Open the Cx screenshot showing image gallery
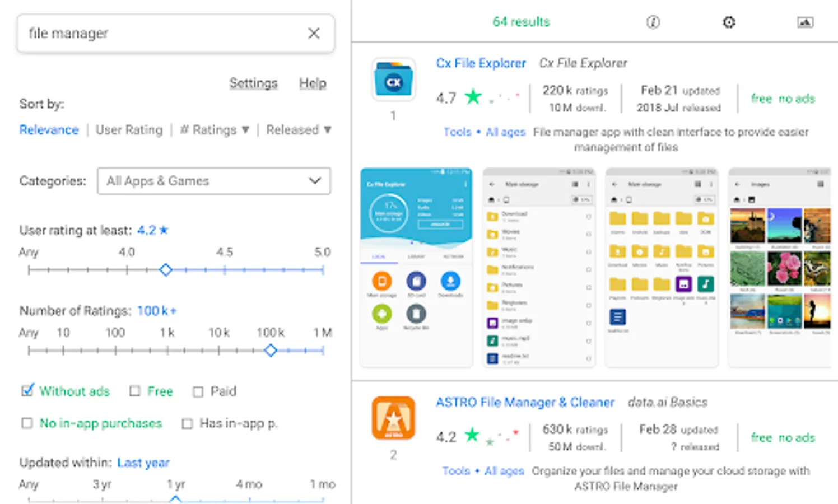Screen dimensions: 838x504 click(779, 268)
